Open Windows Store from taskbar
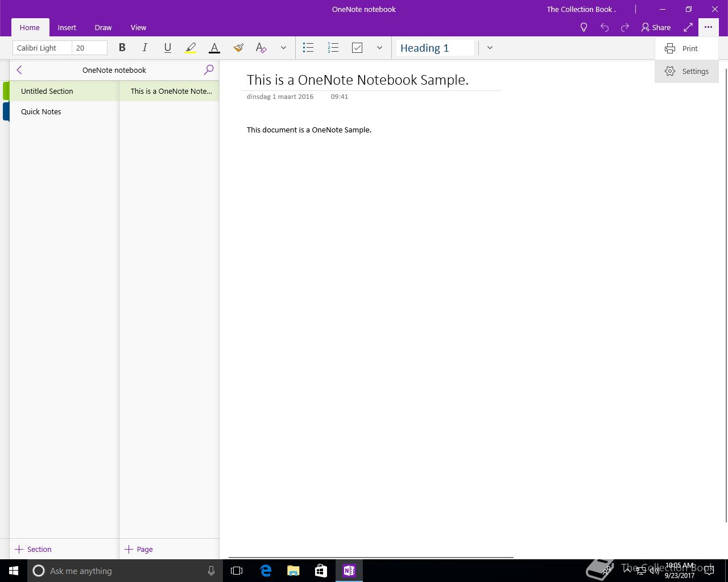The image size is (728, 582). pos(321,571)
